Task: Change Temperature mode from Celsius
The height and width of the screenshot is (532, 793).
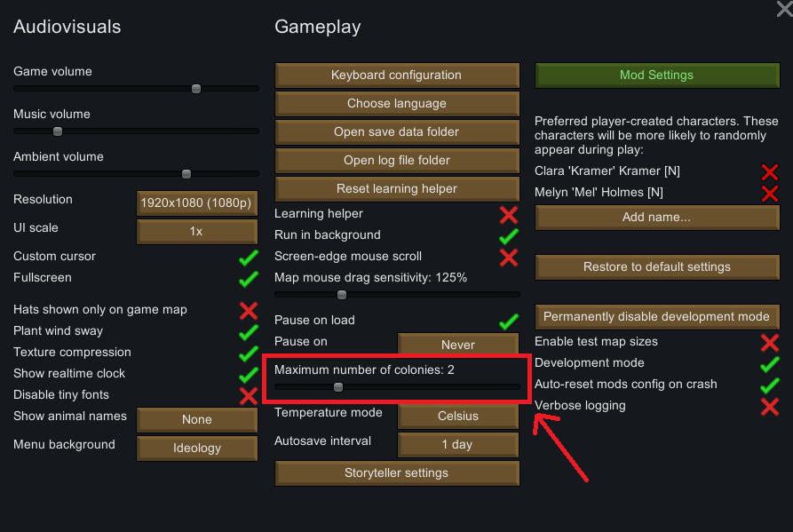Action: [457, 416]
